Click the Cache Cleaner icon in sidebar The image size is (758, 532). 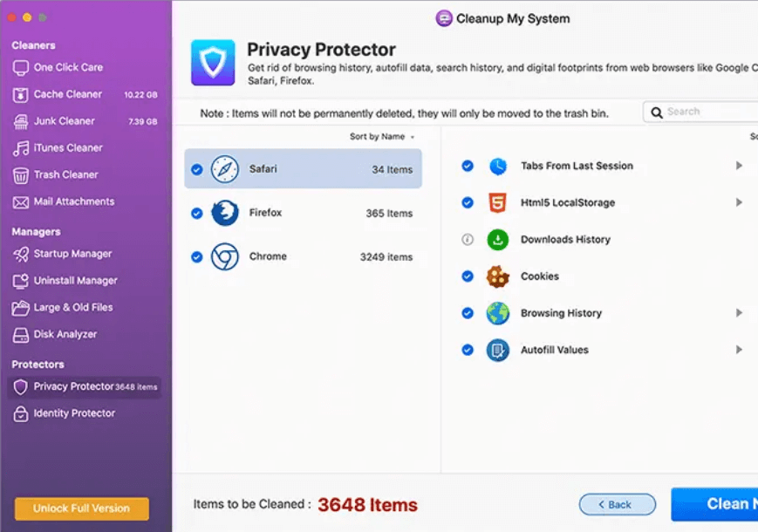(x=20, y=95)
